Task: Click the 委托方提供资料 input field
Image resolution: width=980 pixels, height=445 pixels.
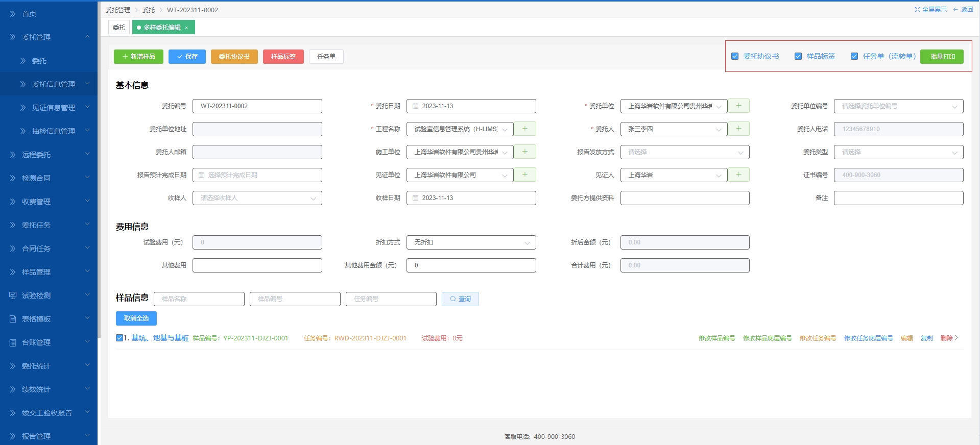Action: 685,198
